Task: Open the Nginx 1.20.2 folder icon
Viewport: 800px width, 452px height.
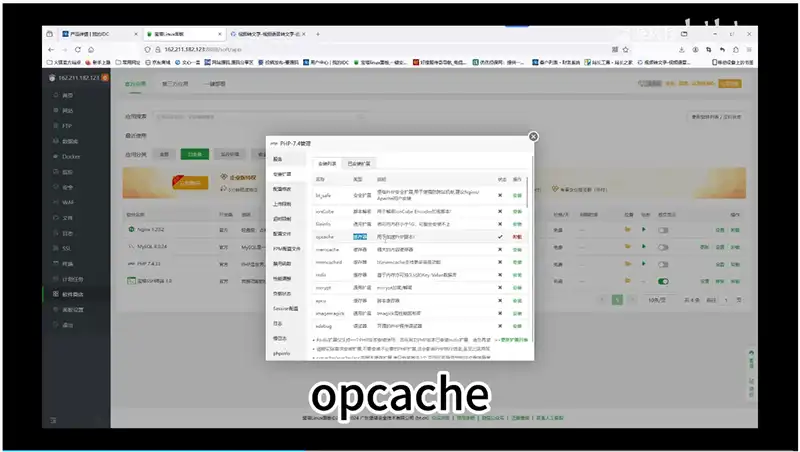Action: click(627, 229)
